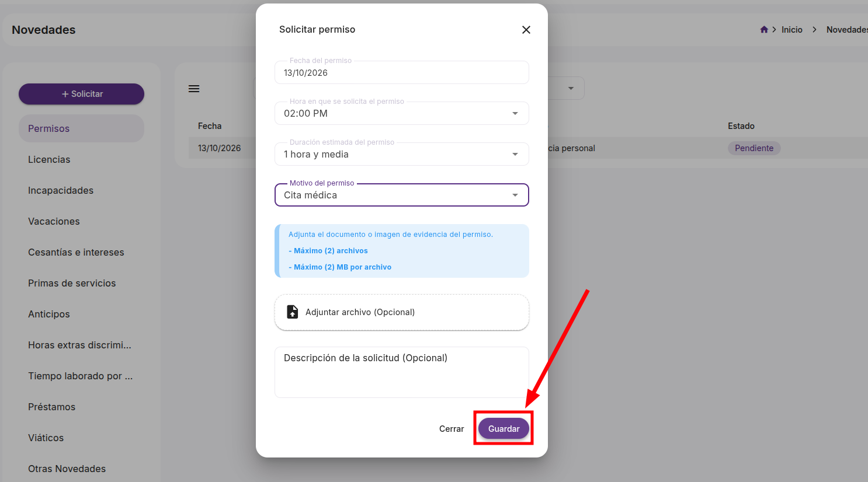Expand the Hora en que se solicita dropdown arrow
Image resolution: width=868 pixels, height=482 pixels.
515,113
